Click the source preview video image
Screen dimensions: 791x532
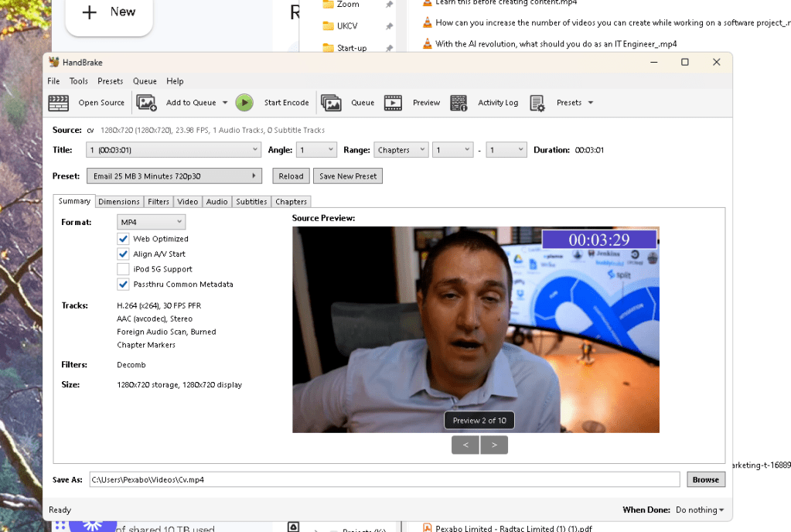tap(476, 329)
